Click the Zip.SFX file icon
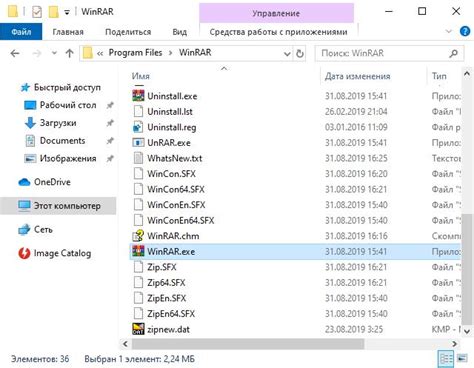This screenshot has height=368, width=474. (x=138, y=267)
